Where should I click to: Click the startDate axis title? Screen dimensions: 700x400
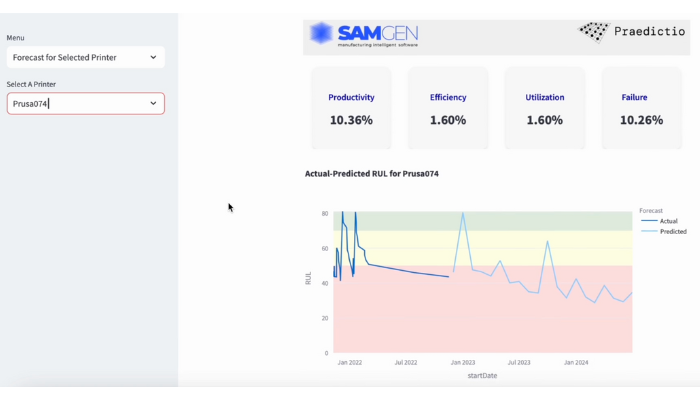coord(482,376)
